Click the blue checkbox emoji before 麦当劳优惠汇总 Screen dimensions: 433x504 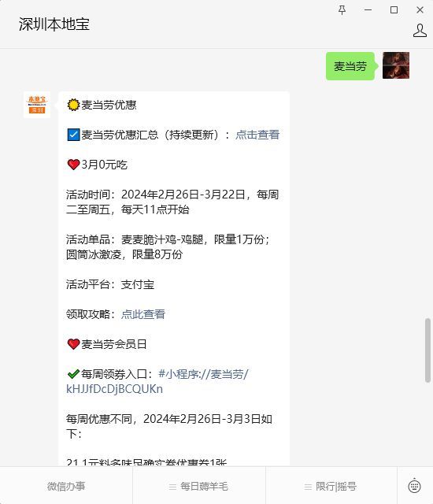pyautogui.click(x=73, y=135)
